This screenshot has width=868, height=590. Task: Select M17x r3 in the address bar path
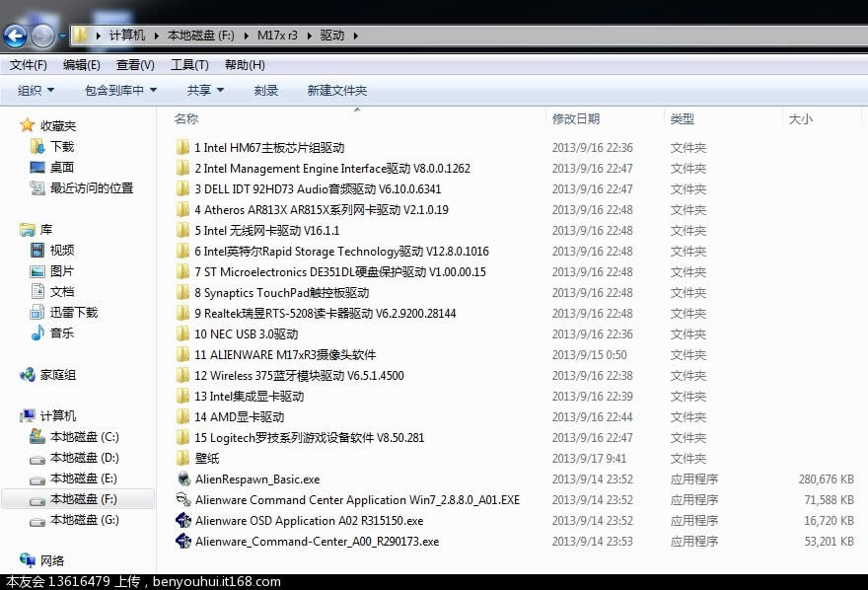[x=277, y=36]
